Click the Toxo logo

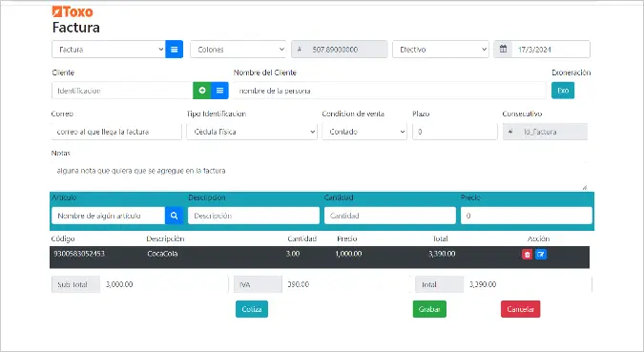coord(73,11)
